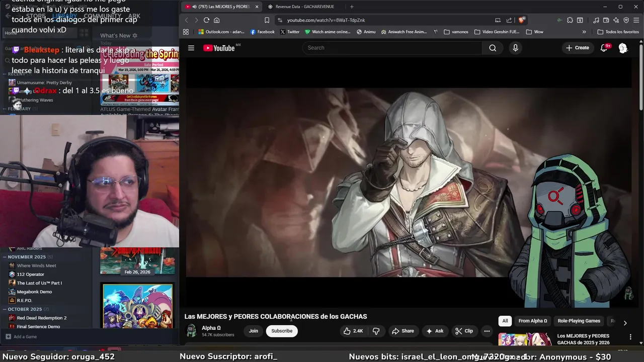Open the Outlook.com bookmark

click(221, 32)
